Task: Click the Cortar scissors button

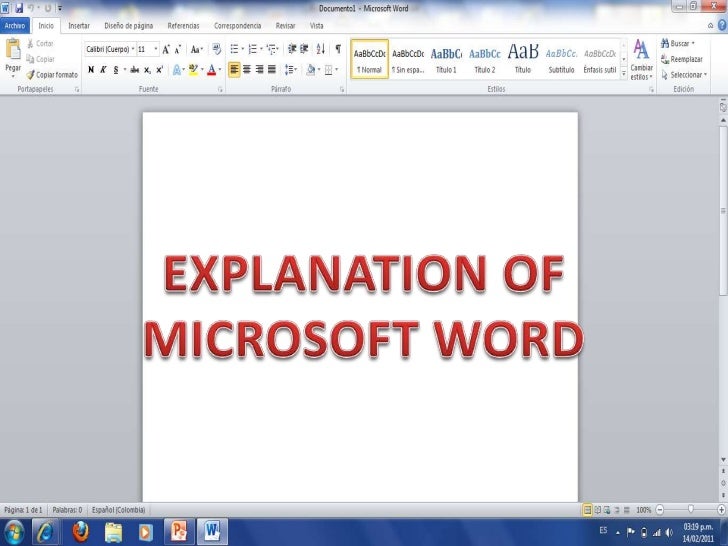Action: coord(40,44)
